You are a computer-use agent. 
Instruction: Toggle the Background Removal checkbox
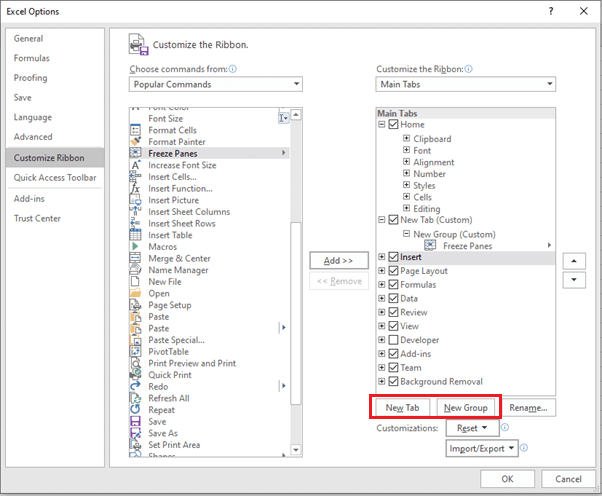pos(393,381)
